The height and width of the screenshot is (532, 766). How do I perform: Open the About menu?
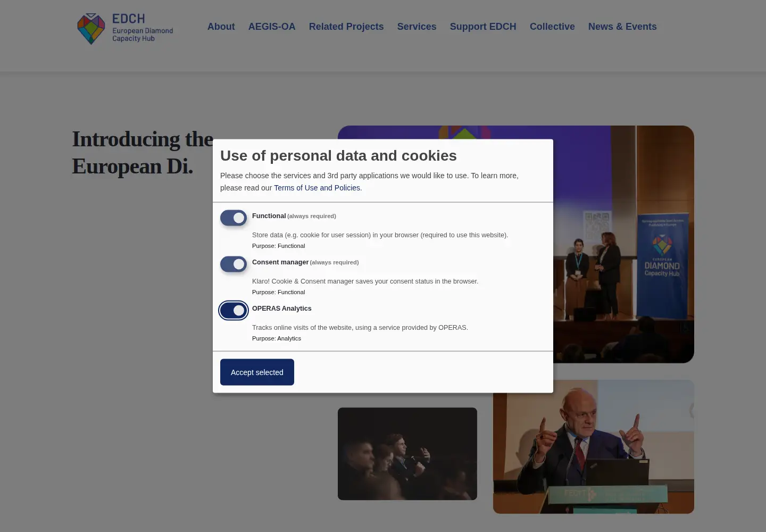pyautogui.click(x=221, y=27)
